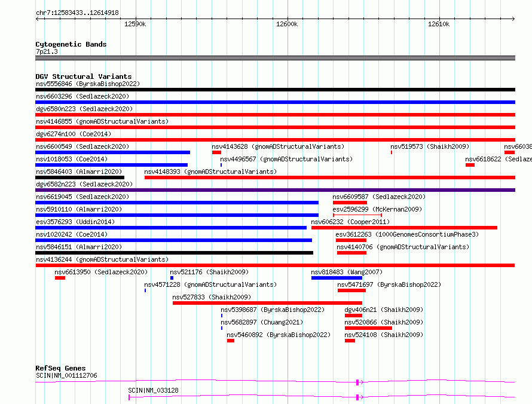532x404 pixels.
Task: Select nsv818483 (Wang2007) label
Action: 347,272
